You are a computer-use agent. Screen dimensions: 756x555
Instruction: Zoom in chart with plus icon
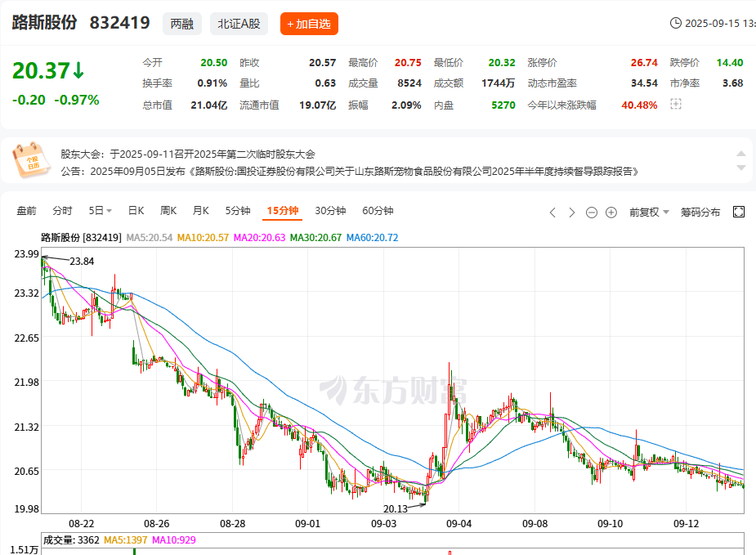coord(611,213)
